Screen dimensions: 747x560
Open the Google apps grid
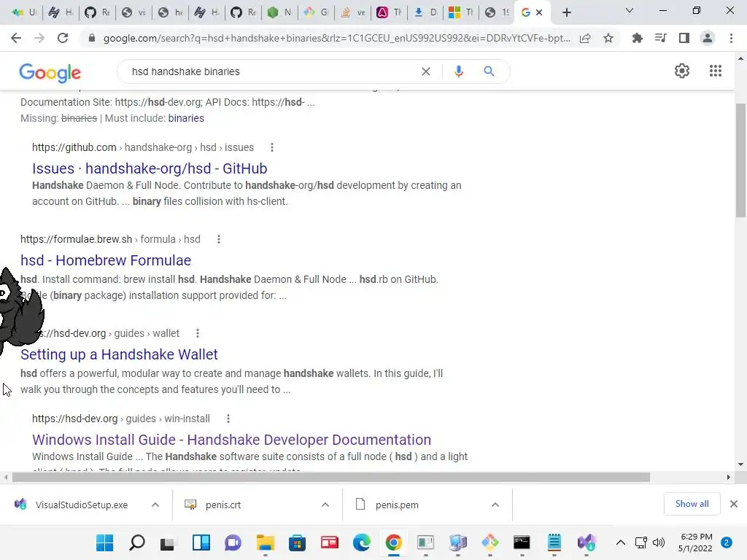click(715, 71)
